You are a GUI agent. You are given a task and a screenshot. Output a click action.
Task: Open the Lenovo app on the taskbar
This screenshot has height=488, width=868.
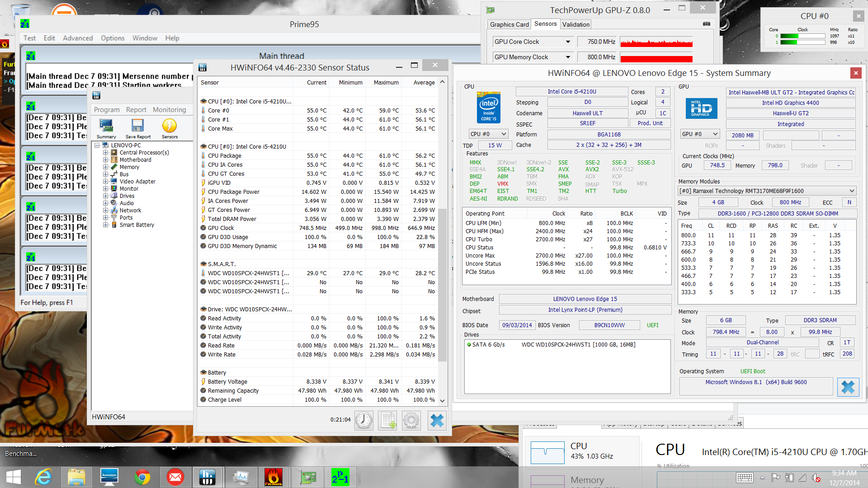(109, 477)
